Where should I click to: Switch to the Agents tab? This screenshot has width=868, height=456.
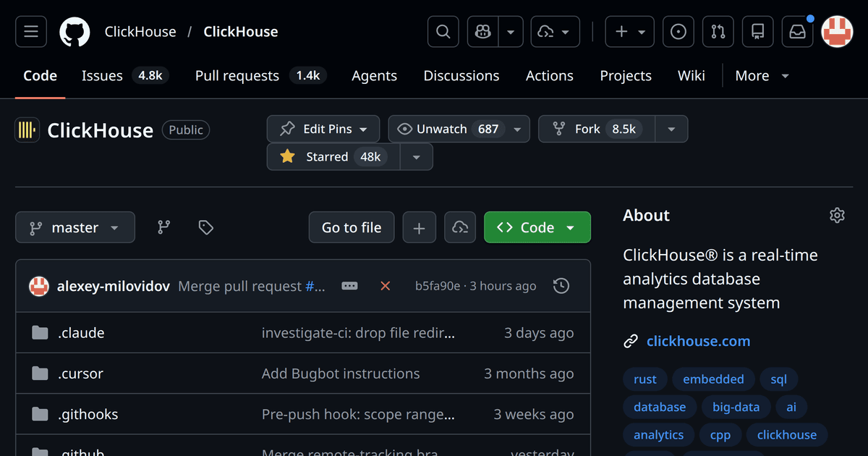[x=374, y=75]
